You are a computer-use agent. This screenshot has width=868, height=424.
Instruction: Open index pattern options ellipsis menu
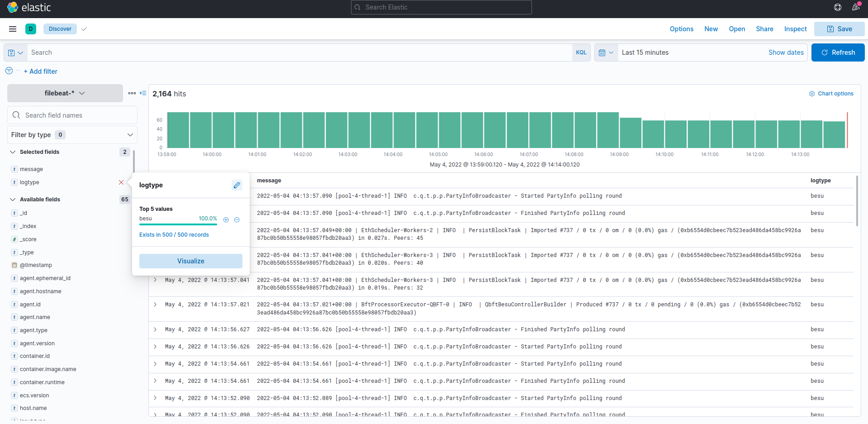click(x=132, y=93)
